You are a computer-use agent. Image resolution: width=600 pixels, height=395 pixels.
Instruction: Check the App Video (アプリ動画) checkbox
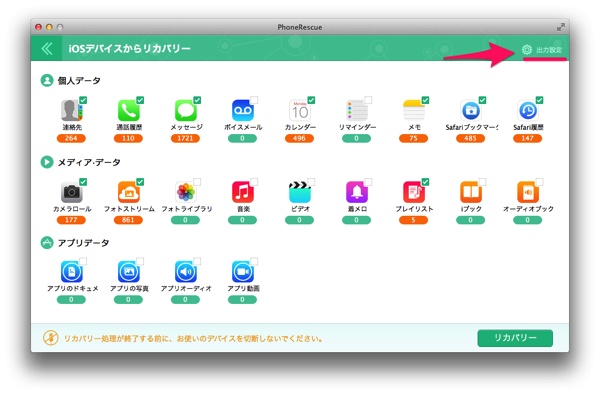click(254, 261)
